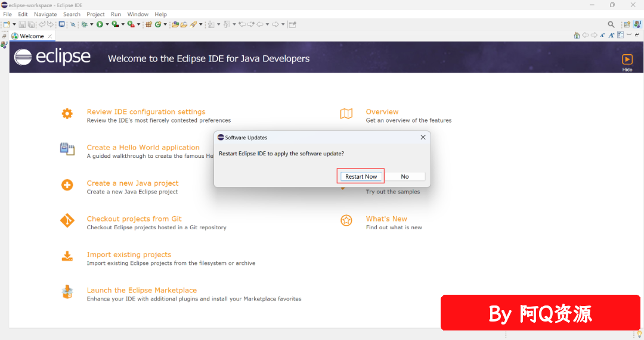Open the Project menu
644x340 pixels.
95,14
